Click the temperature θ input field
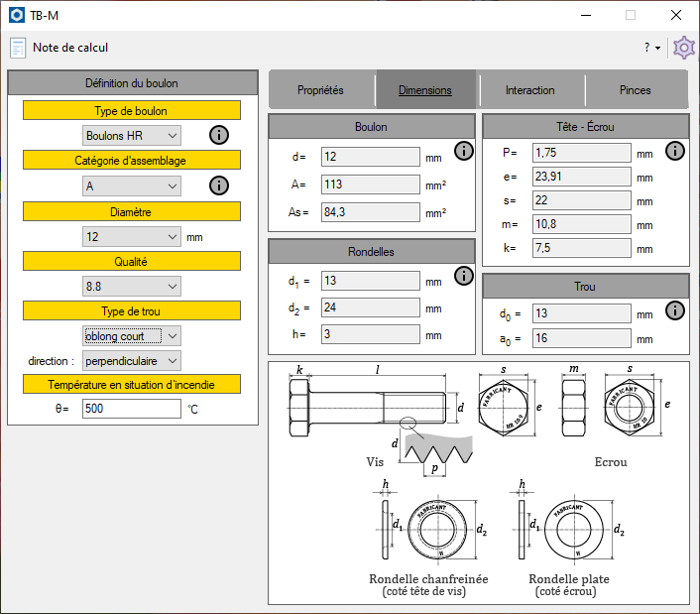The image size is (700, 614). pyautogui.click(x=132, y=409)
